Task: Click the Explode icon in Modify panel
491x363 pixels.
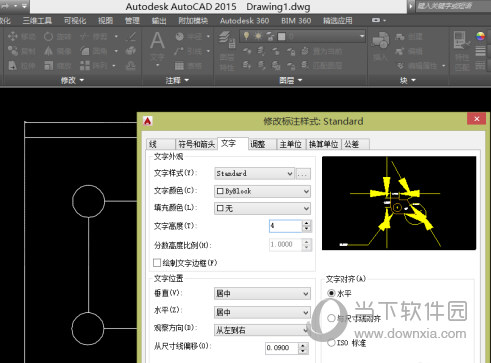Action: 131,51
